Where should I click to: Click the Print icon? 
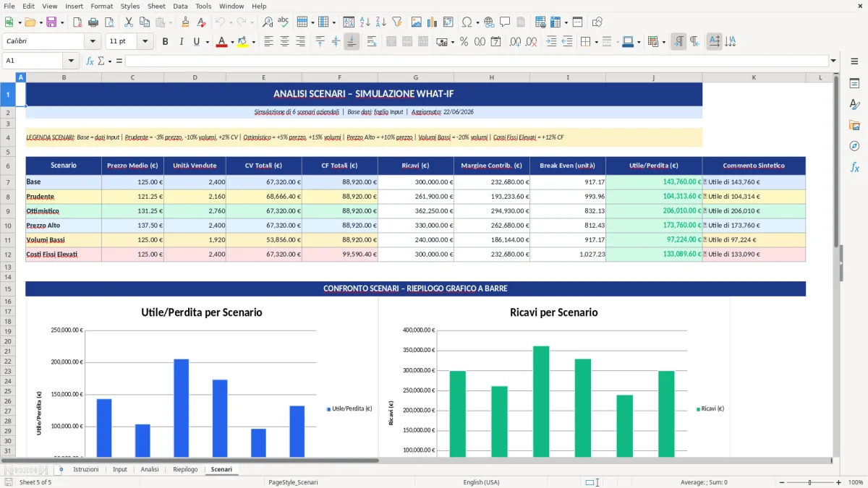click(94, 22)
